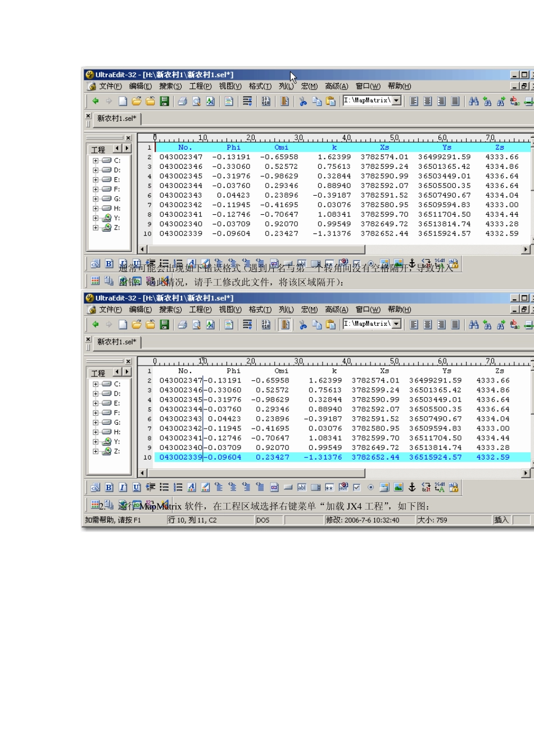Open file with folder icon in upper toolbar
The width and height of the screenshot is (534, 756).
pyautogui.click(x=137, y=101)
